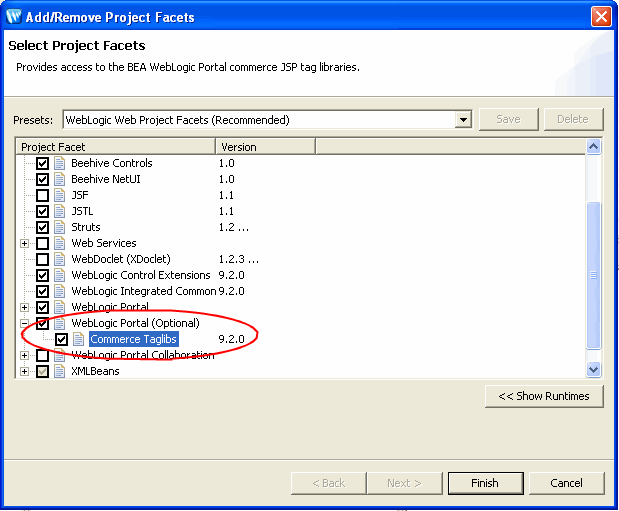Check the WebLogic Portal Collaboration checkbox
Screen dimensions: 619x511
[x=43, y=355]
